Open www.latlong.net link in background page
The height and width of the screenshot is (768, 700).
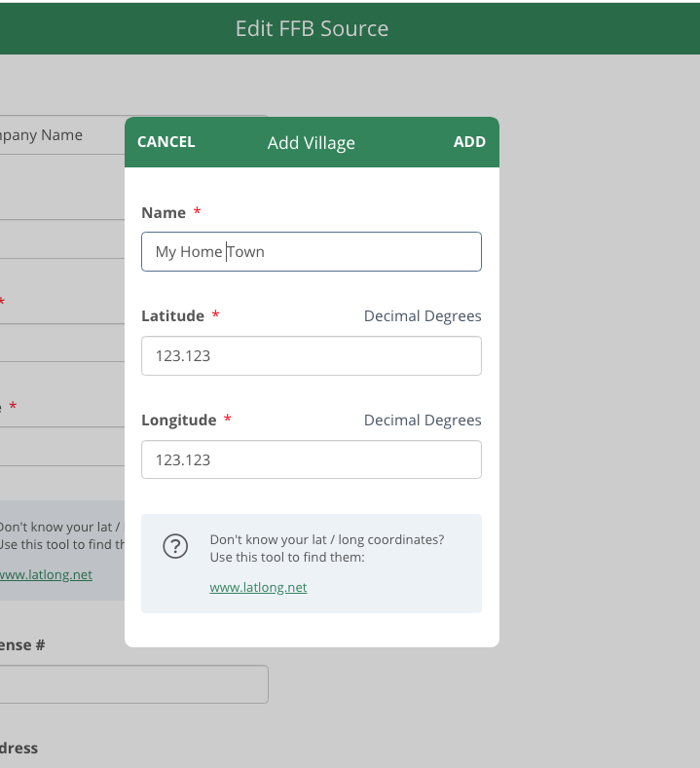point(46,574)
